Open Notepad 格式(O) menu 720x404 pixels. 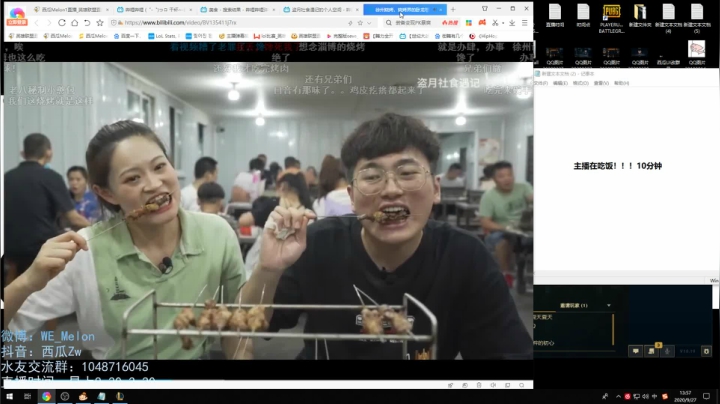(x=580, y=83)
